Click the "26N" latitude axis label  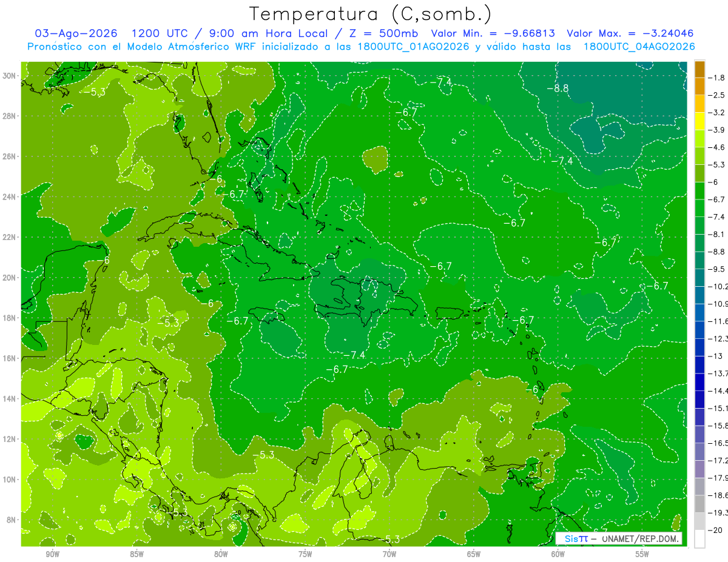click(8, 156)
